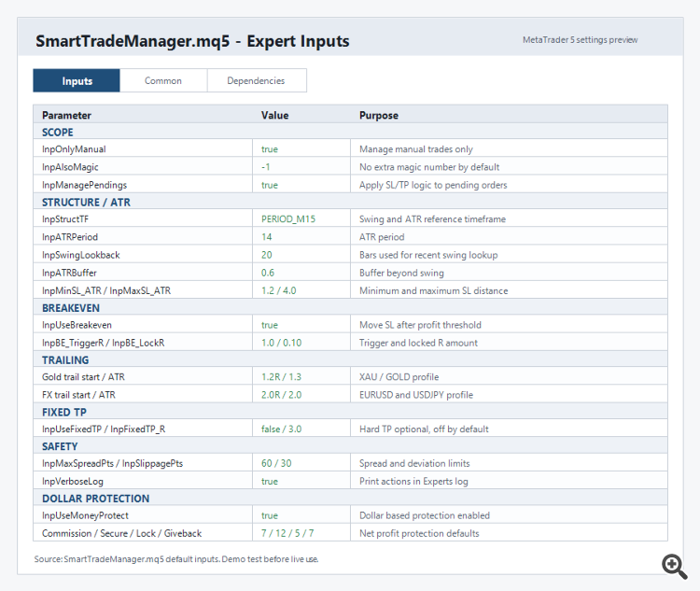The width and height of the screenshot is (700, 591).
Task: Click the zoom-in magnifier icon
Action: [674, 567]
